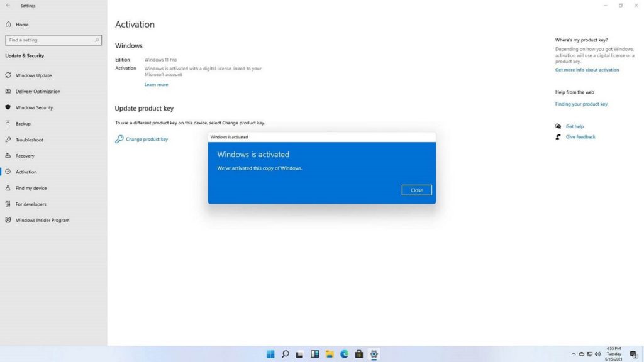This screenshot has width=644, height=362.
Task: Open Microsoft Store from the taskbar
Action: coord(359,354)
